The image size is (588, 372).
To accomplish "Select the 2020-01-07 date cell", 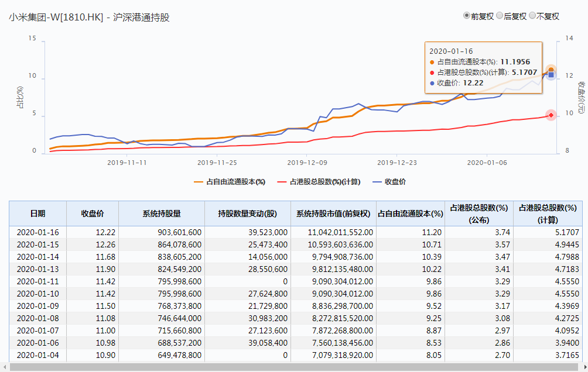I will pyautogui.click(x=38, y=331).
